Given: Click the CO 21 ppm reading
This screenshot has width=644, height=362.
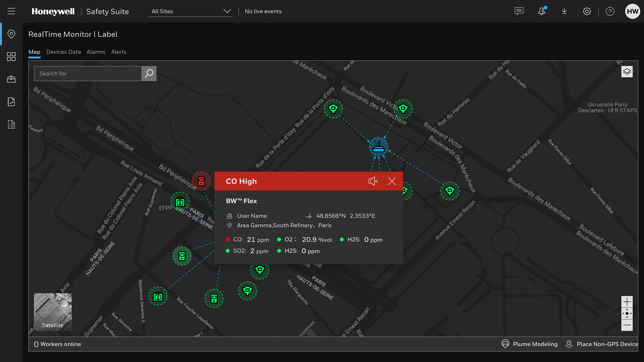Looking at the screenshot, I should coord(248,240).
